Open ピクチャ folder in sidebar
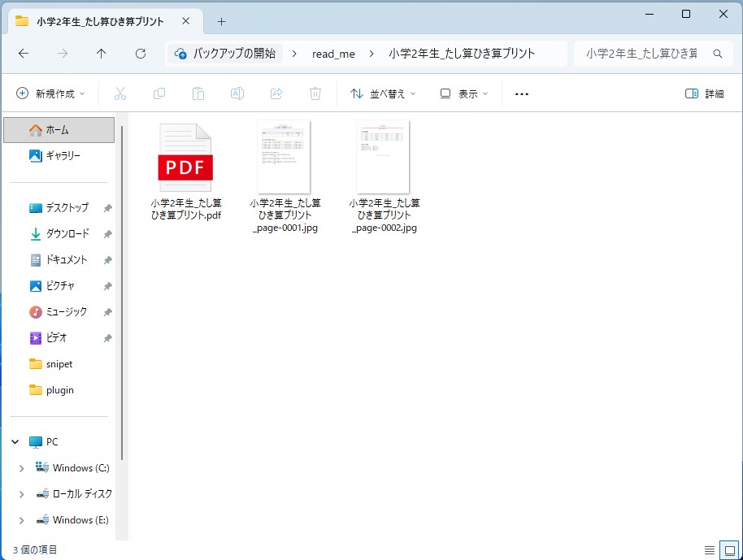This screenshot has width=743, height=560. point(59,286)
